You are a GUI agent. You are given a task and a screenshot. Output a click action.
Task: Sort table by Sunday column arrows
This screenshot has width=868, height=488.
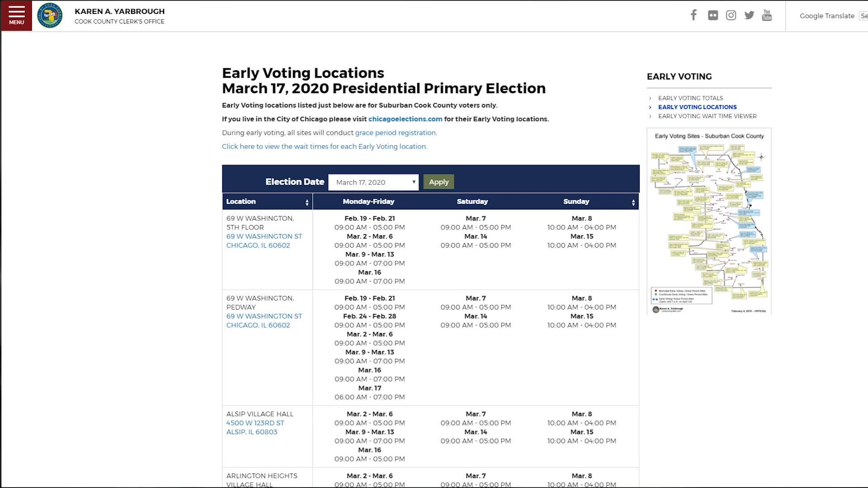[x=633, y=202]
